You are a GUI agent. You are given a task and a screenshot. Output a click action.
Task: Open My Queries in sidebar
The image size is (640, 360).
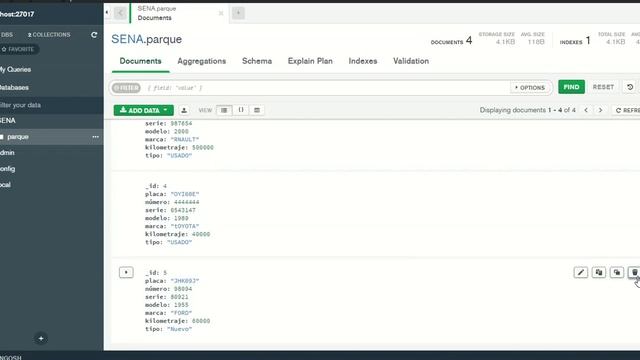point(16,69)
